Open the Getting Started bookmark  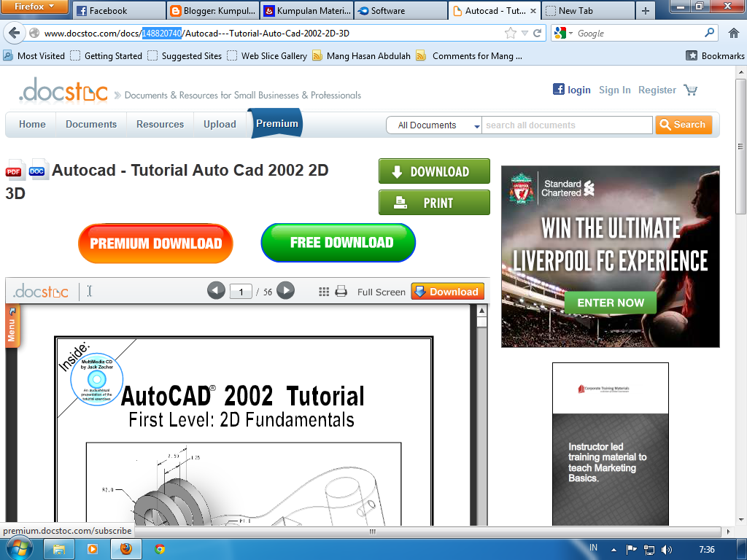click(107, 55)
